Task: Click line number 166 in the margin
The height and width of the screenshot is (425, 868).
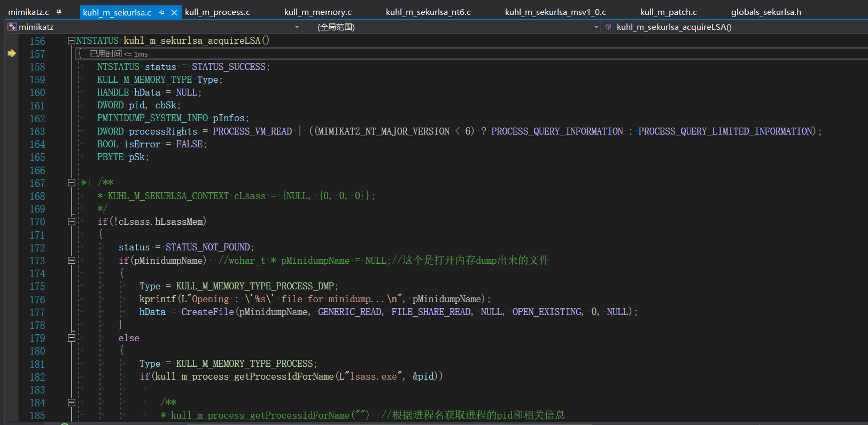Action: tap(37, 170)
